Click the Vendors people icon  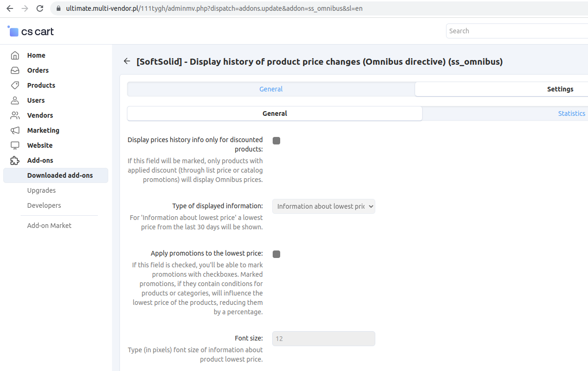point(15,115)
